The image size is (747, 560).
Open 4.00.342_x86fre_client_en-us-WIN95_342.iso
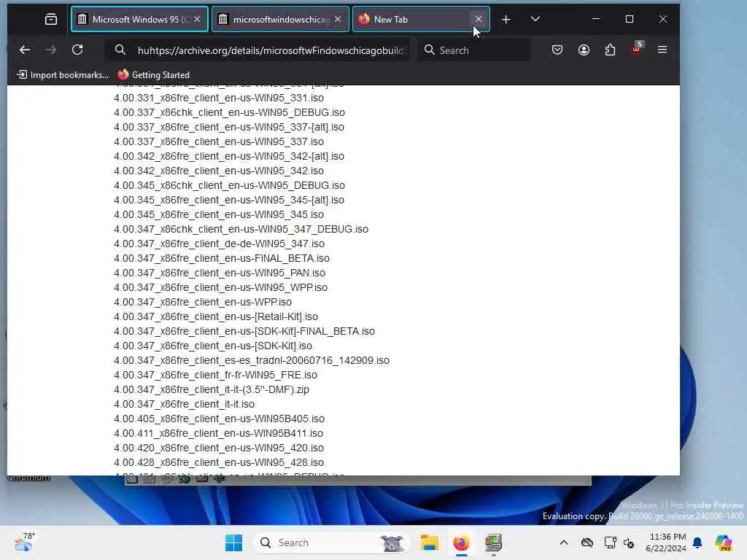click(x=219, y=171)
